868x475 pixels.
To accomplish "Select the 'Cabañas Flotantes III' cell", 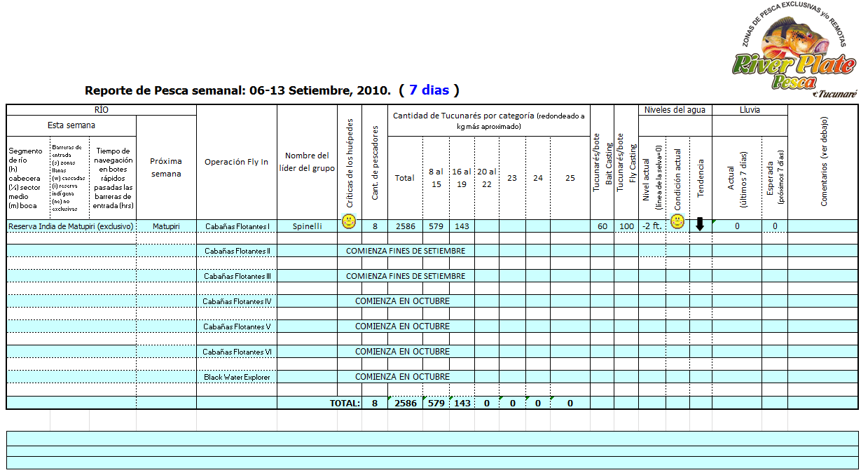I will [237, 276].
